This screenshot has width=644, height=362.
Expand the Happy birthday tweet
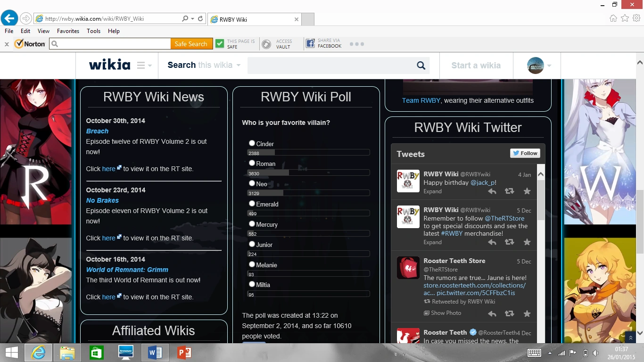coord(432,191)
